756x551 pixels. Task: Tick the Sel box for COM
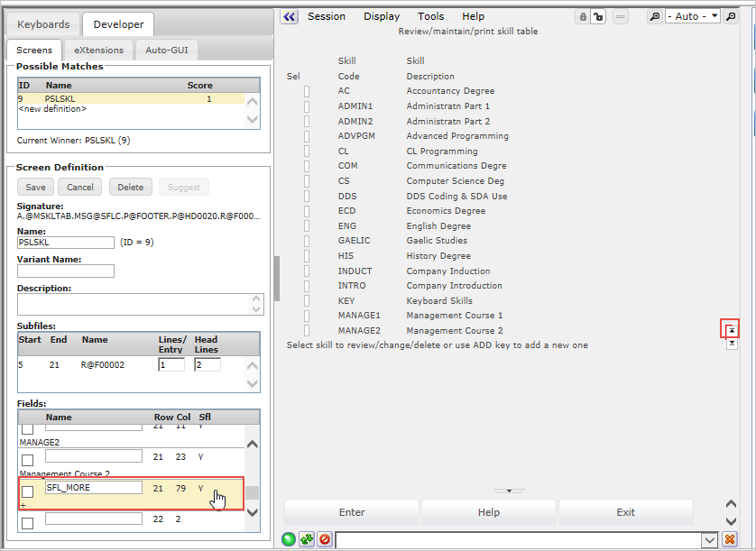307,166
